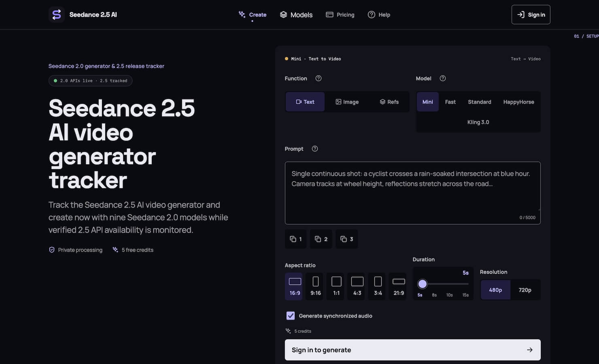Click the '2.0 APIs live · 2.5 tracked' badge
The image size is (599, 364).
(90, 80)
